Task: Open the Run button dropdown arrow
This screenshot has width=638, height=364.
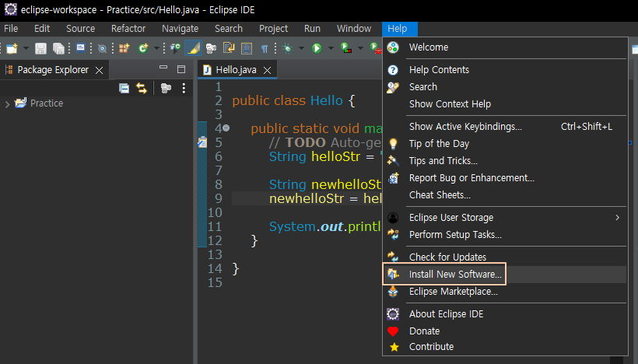Action: (x=330, y=48)
